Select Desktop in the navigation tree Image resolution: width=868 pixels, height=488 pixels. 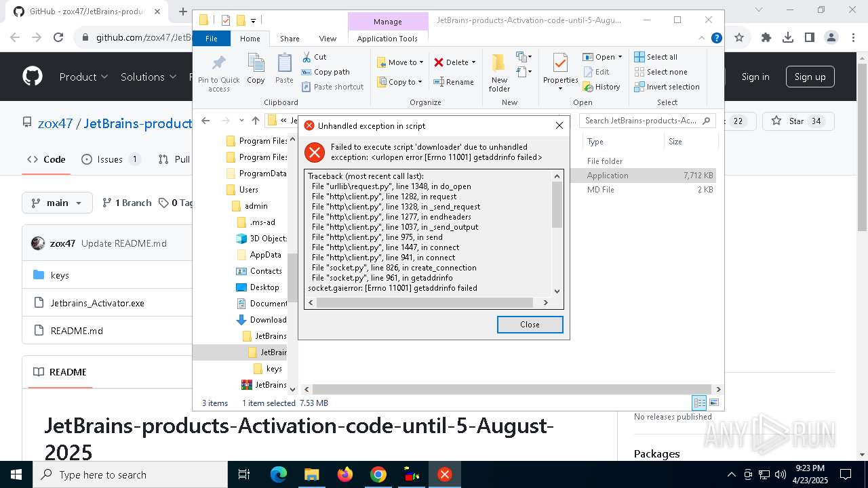258,287
